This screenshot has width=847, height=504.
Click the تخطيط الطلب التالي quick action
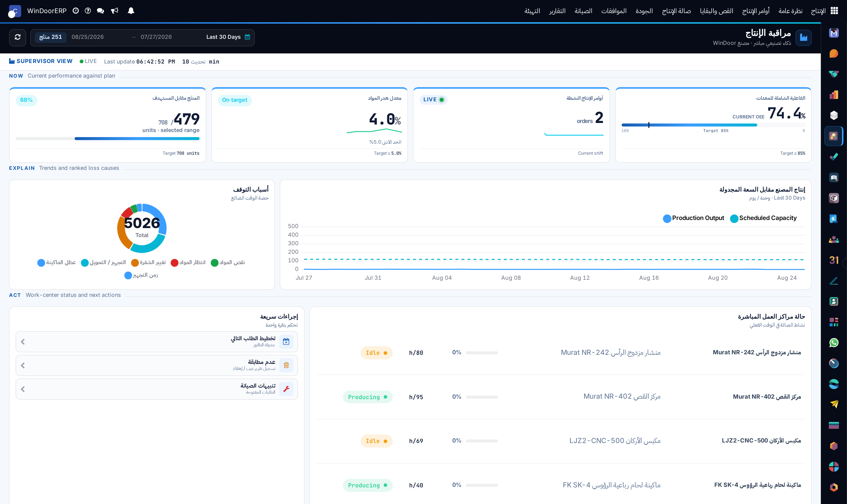coord(157,342)
